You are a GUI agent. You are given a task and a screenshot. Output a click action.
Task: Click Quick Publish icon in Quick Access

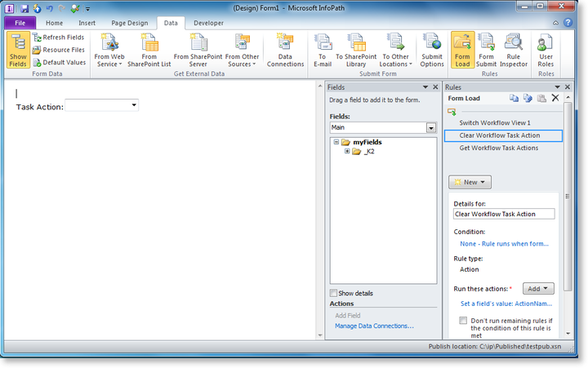coord(37,8)
